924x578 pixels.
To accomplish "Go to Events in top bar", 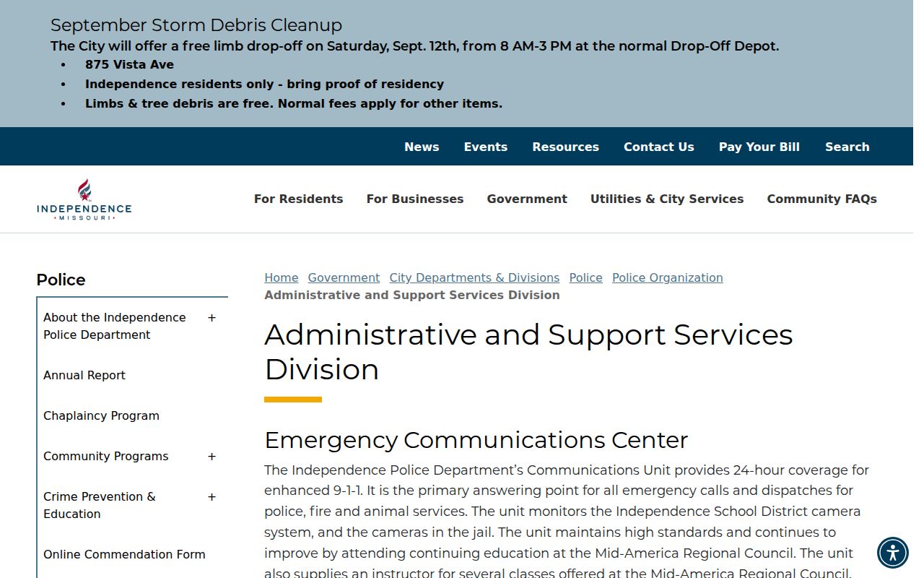I will [486, 147].
